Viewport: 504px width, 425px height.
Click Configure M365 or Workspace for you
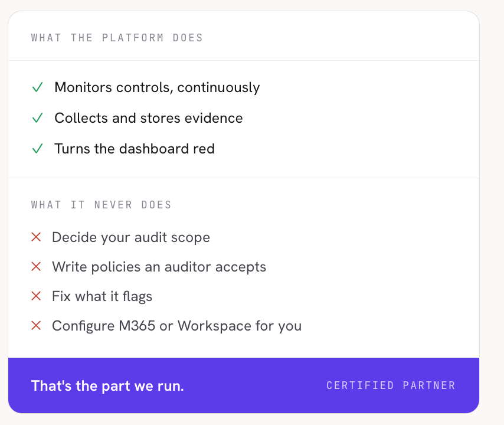pos(177,326)
